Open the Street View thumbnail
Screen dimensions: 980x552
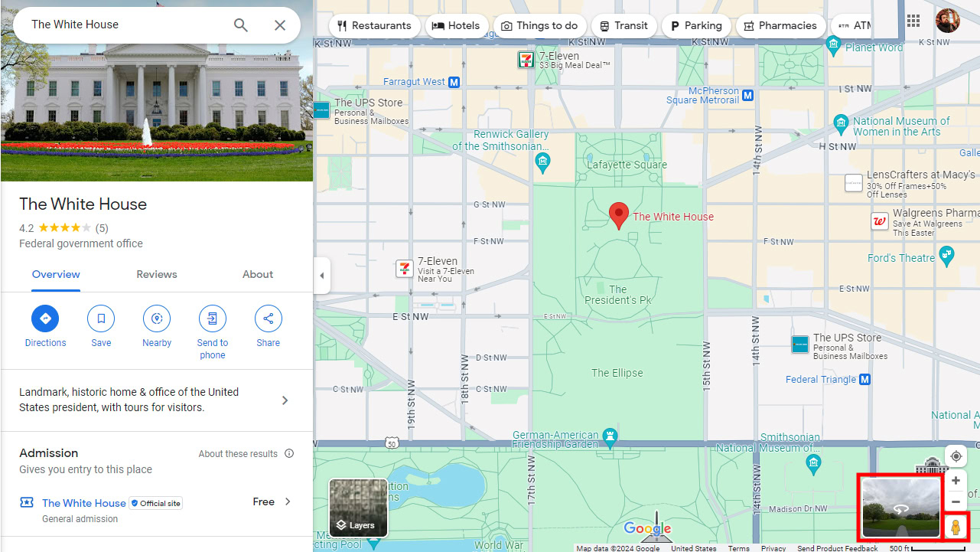click(x=900, y=508)
